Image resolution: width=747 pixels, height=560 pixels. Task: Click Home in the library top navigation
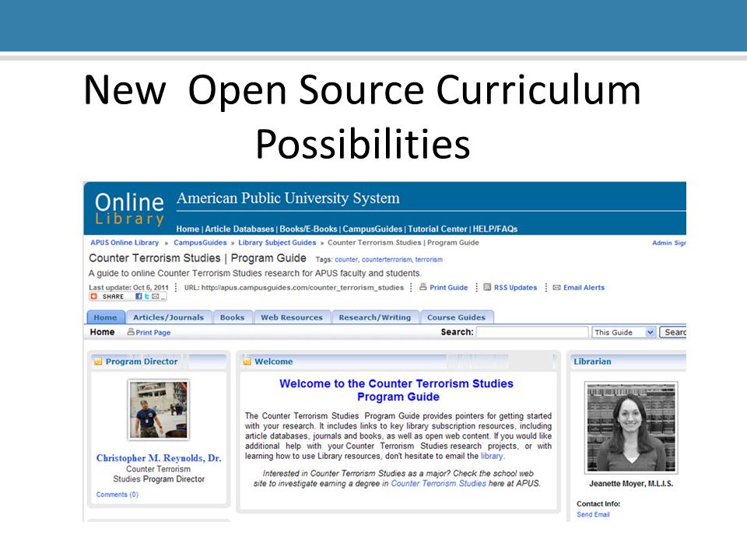(188, 229)
